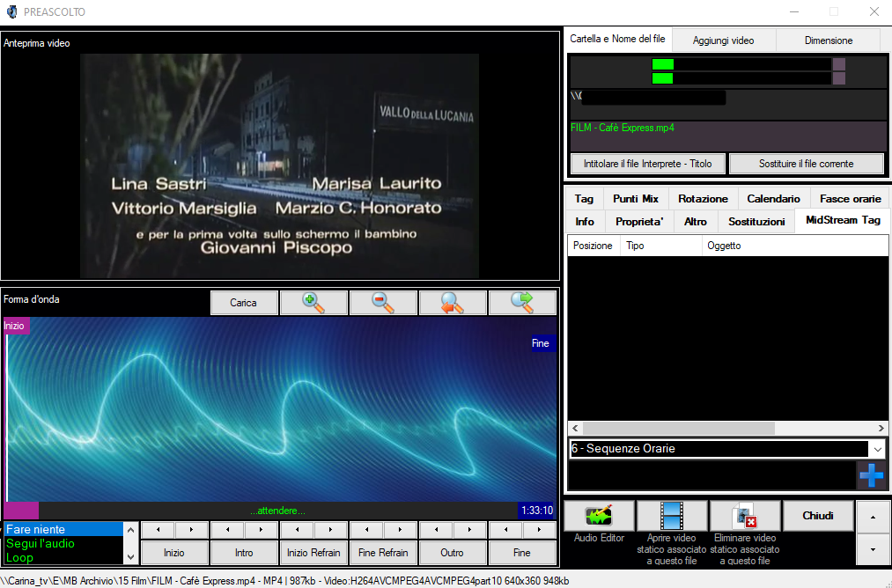Click the zoom out magnifier icon
The image size is (892, 588).
383,302
